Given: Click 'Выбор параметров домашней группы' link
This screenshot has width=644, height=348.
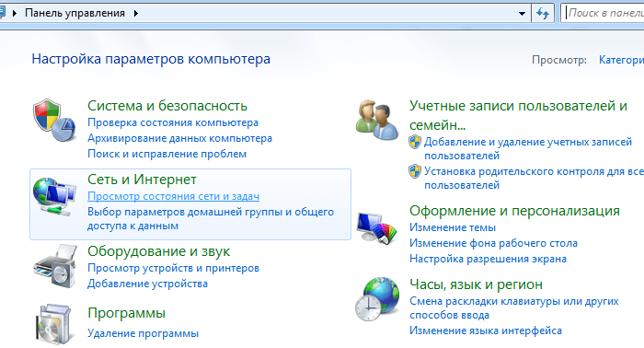Looking at the screenshot, I should coord(211,219).
